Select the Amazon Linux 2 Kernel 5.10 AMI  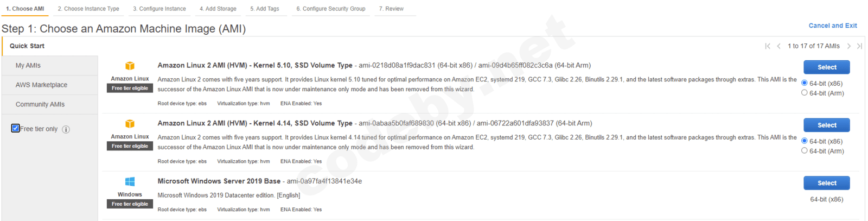(x=826, y=67)
